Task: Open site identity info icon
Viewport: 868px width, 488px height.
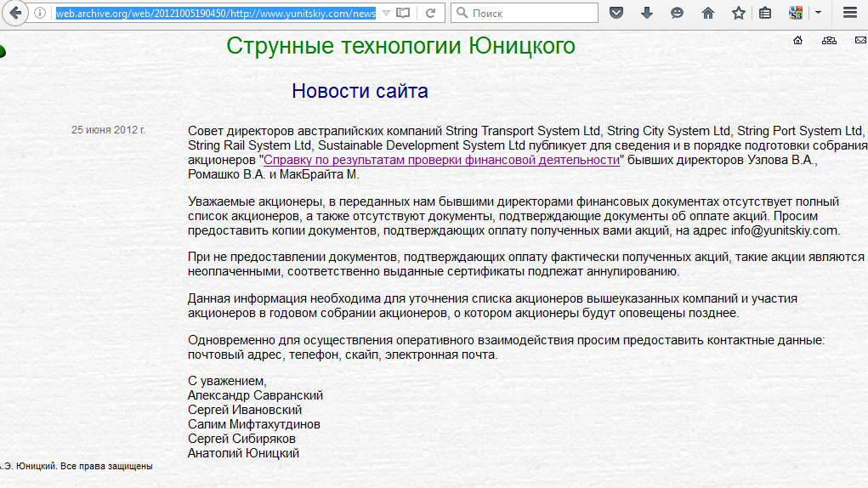Action: (40, 14)
